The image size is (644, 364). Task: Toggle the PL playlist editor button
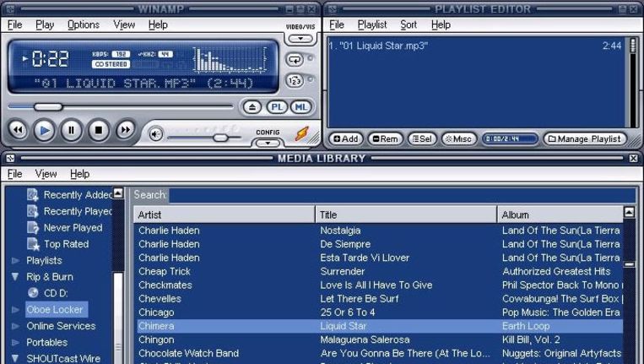[x=277, y=107]
